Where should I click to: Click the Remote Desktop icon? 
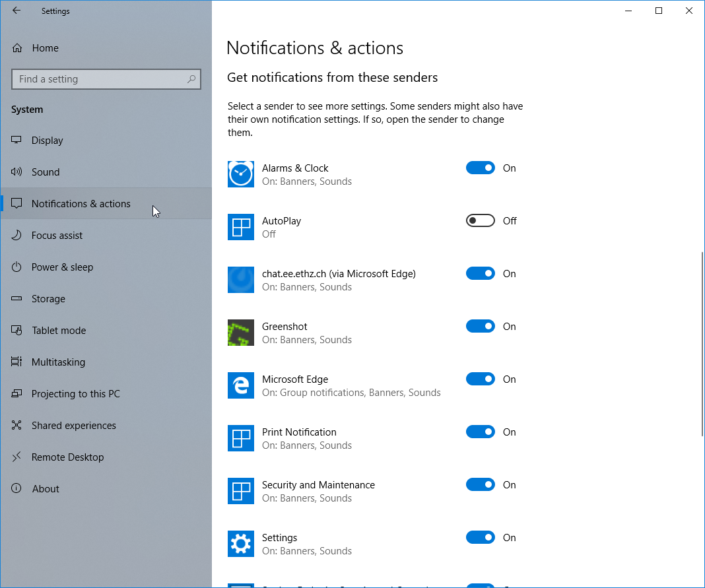17,457
